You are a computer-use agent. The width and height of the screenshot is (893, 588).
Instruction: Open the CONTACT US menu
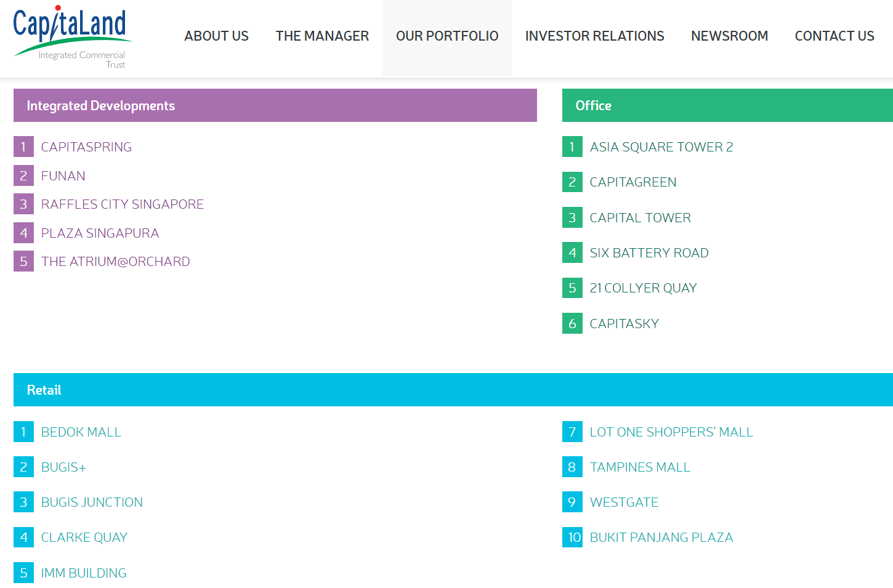tap(834, 36)
